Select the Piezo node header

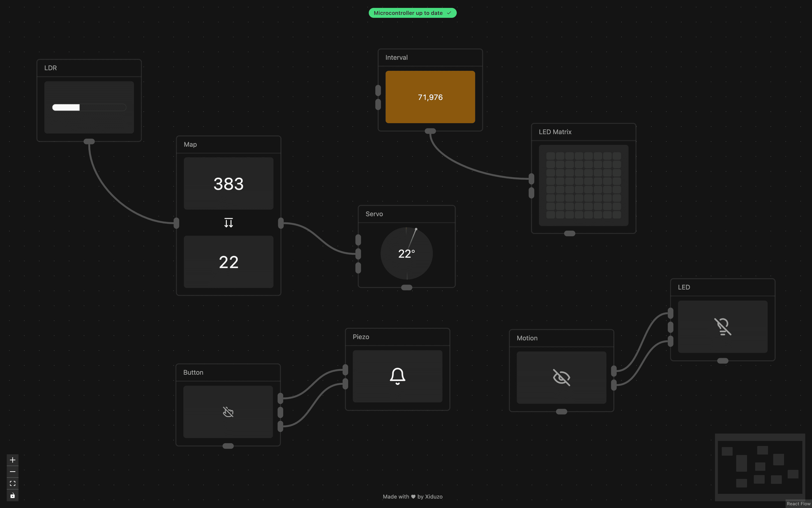point(397,337)
